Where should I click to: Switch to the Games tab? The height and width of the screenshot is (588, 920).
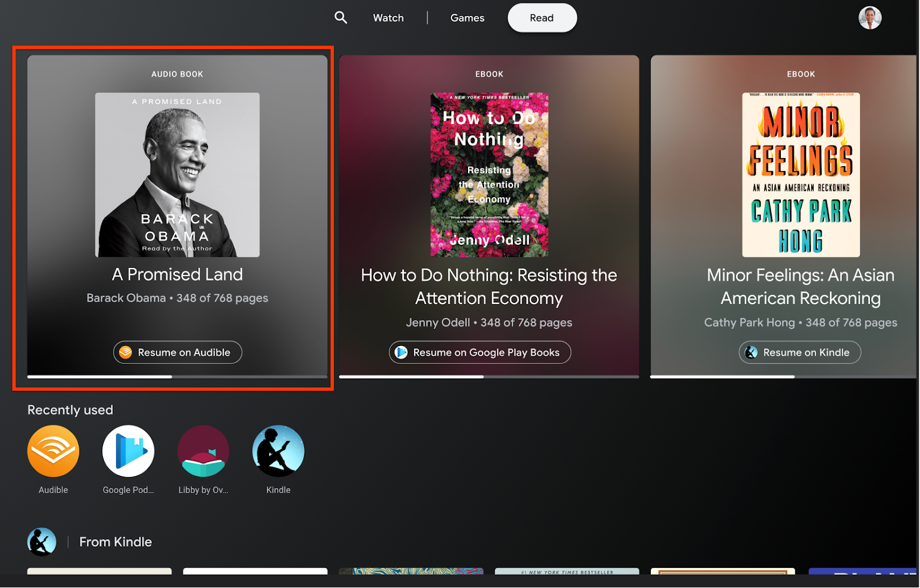click(467, 18)
